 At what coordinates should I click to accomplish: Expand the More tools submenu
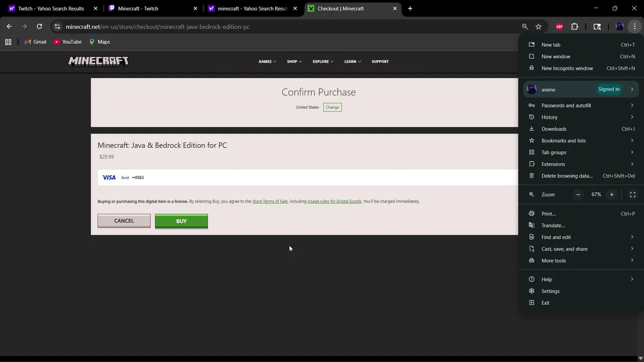pyautogui.click(x=581, y=260)
